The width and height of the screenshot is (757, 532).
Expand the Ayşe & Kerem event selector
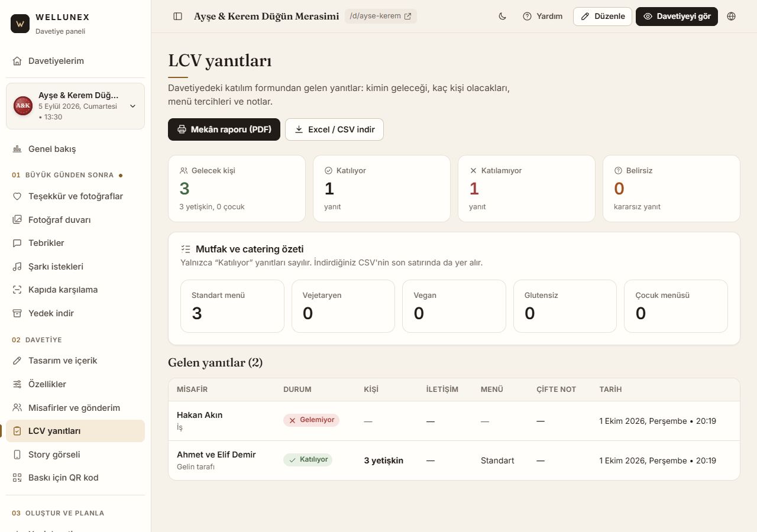[x=75, y=106]
